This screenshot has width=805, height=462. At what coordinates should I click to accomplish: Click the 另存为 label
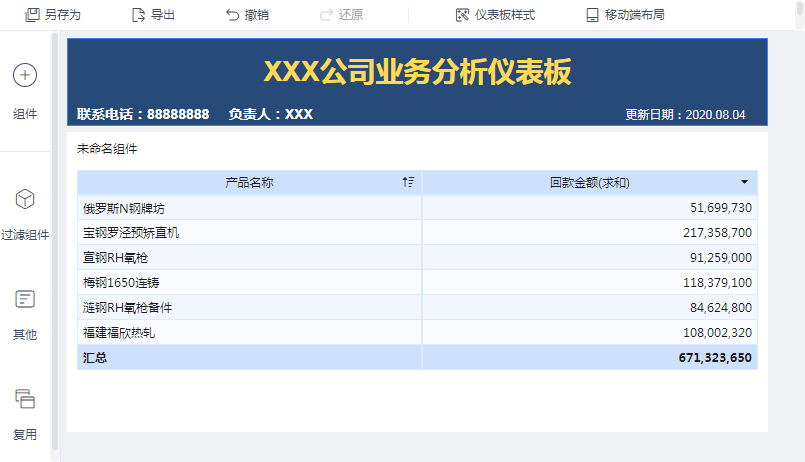tap(63, 15)
